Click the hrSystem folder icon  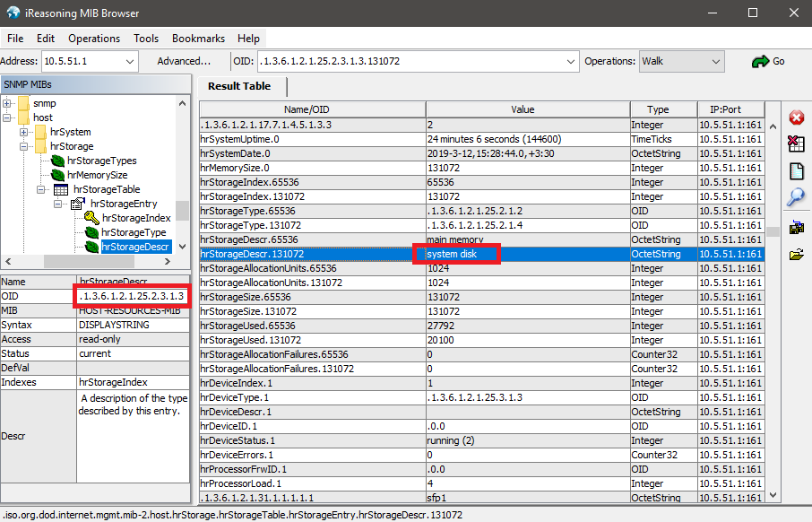41,132
